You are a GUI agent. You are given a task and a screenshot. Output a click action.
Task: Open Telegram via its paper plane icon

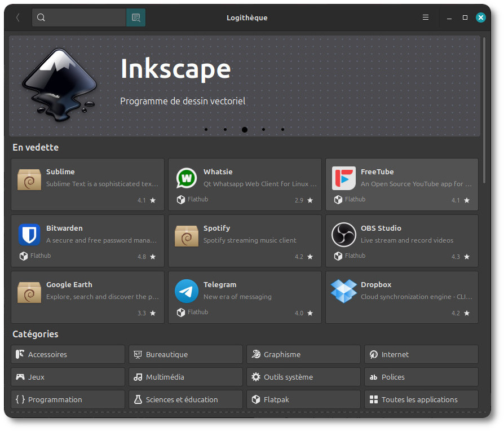point(187,291)
